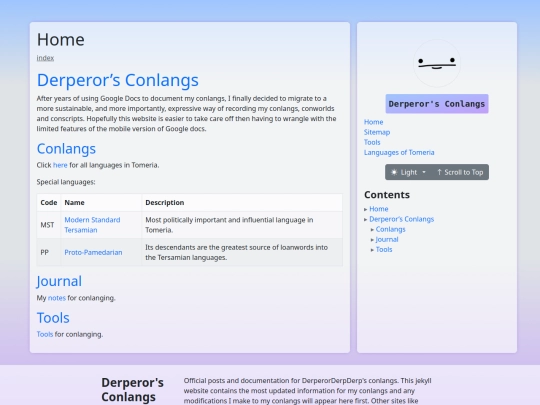This screenshot has height=405, width=540.
Task: Jump to Tools in Contents list
Action: pyautogui.click(x=384, y=249)
